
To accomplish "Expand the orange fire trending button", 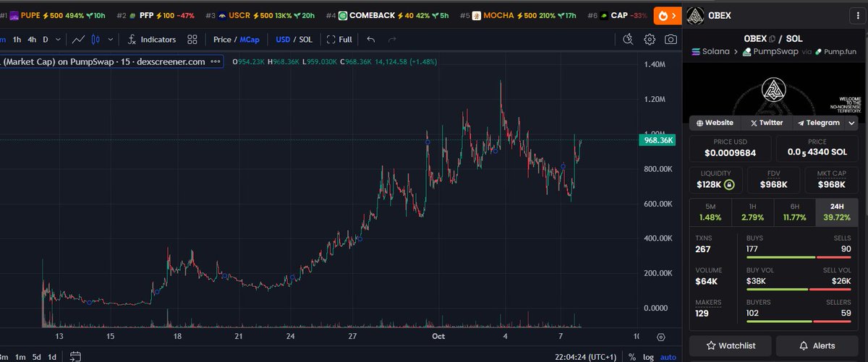I will [x=668, y=15].
